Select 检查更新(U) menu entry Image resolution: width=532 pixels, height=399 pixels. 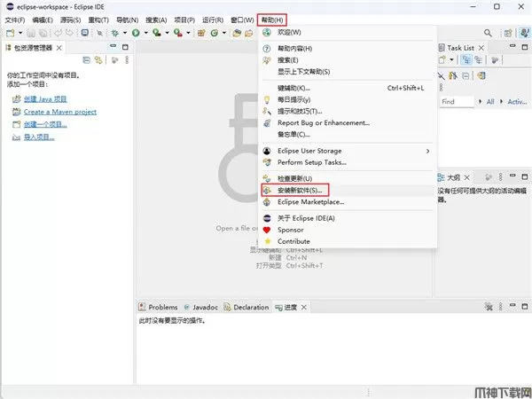[348, 178]
